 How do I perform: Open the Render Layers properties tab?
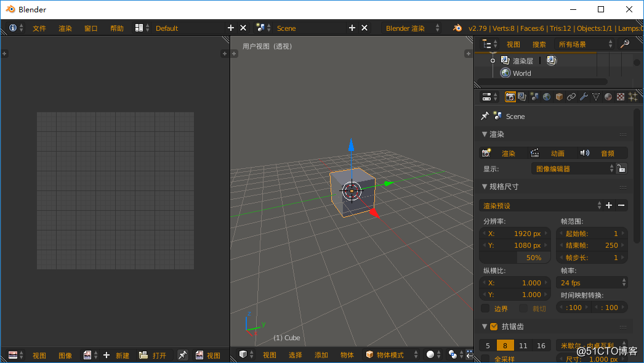point(522,97)
